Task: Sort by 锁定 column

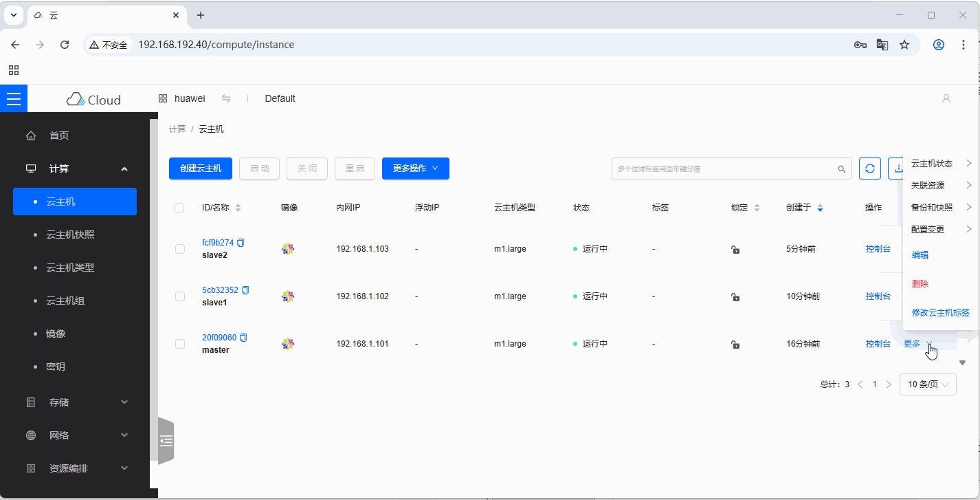Action: (757, 208)
